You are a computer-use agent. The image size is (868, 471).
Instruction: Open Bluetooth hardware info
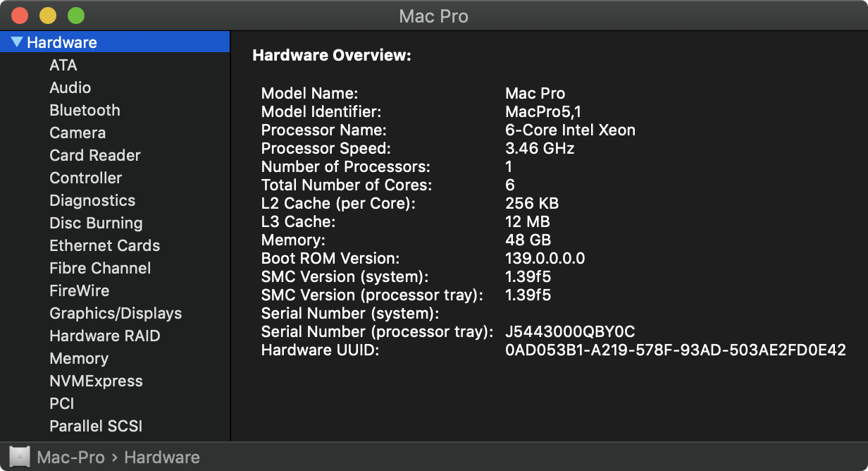(85, 110)
